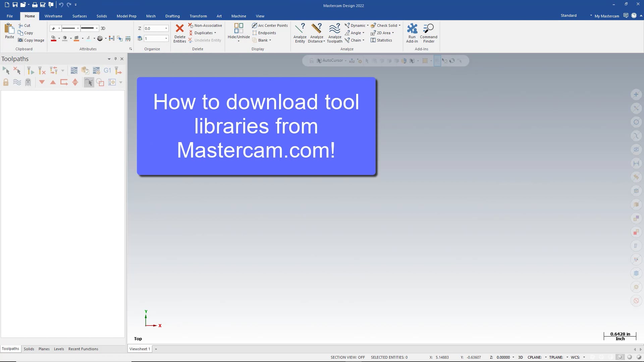Click the orange surface color swatch
The image size is (644, 362).
coord(76,39)
